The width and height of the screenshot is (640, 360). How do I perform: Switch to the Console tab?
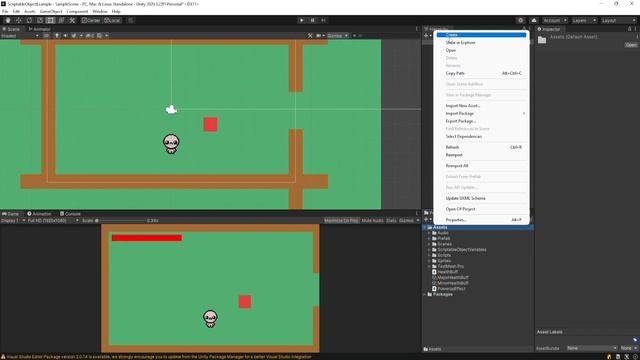click(70, 213)
